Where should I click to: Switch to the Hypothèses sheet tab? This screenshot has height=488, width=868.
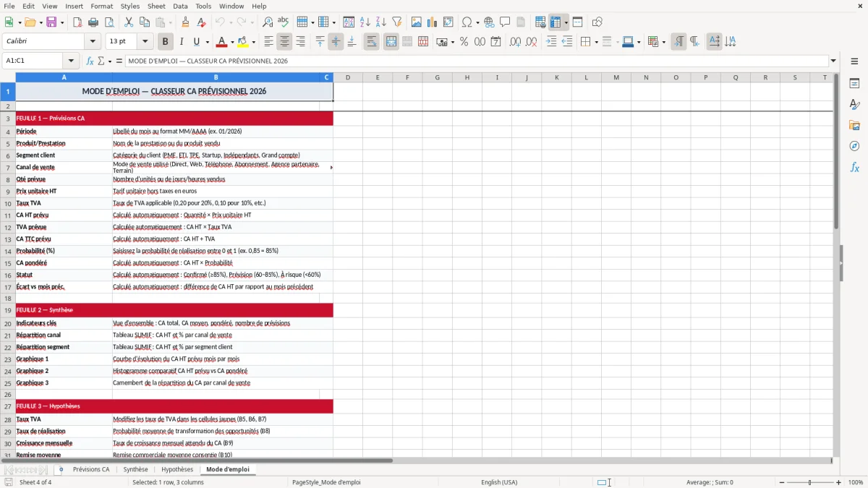[177, 469]
